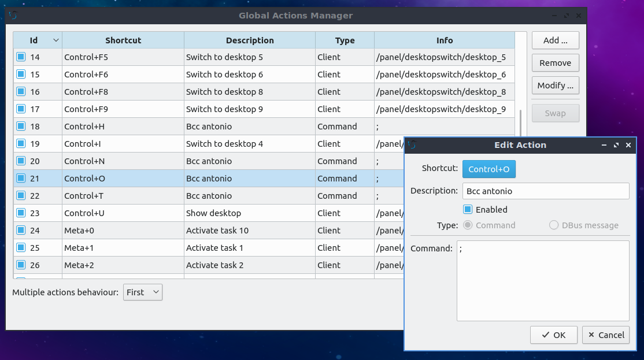Click the Description field containing Bcc antonio
Image resolution: width=644 pixels, height=360 pixels.
[x=546, y=191]
